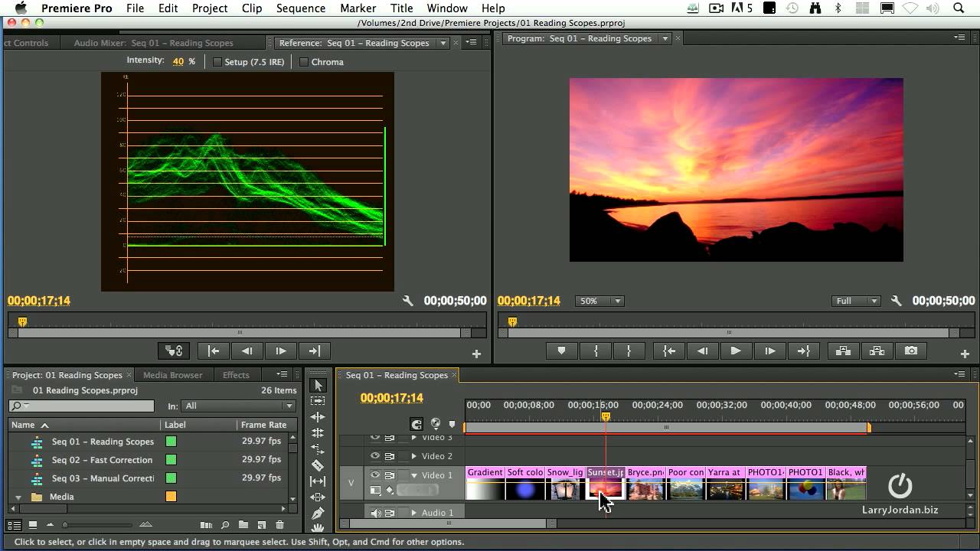980x551 pixels.
Task: Open Full playback resolution dropdown
Action: point(856,302)
